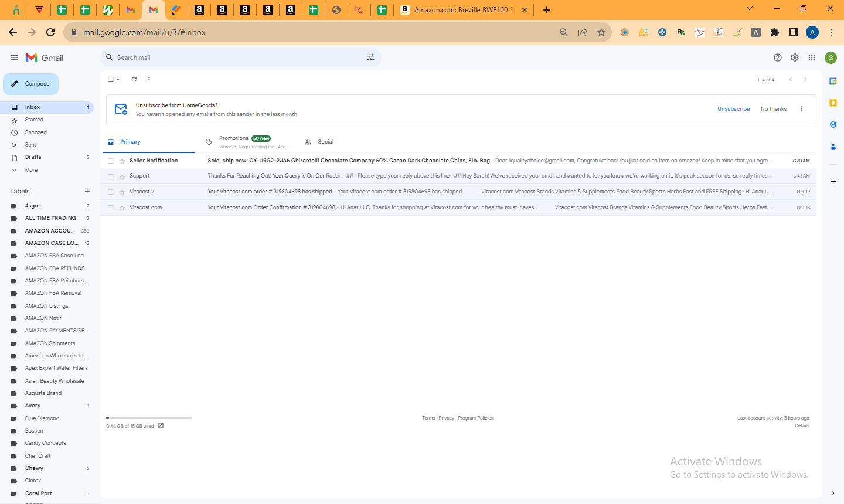This screenshot has height=504, width=844.
Task: Open Gmail Settings gear
Action: [x=795, y=57]
